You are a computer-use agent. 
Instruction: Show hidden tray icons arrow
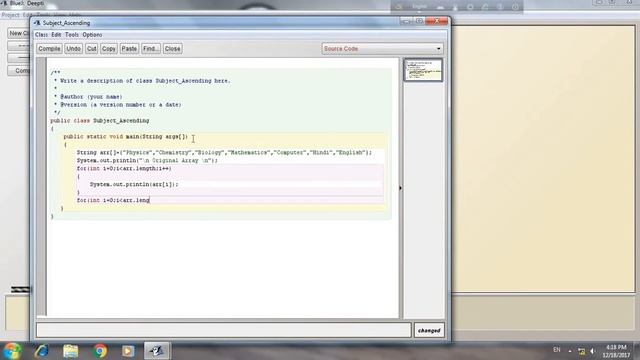point(570,351)
